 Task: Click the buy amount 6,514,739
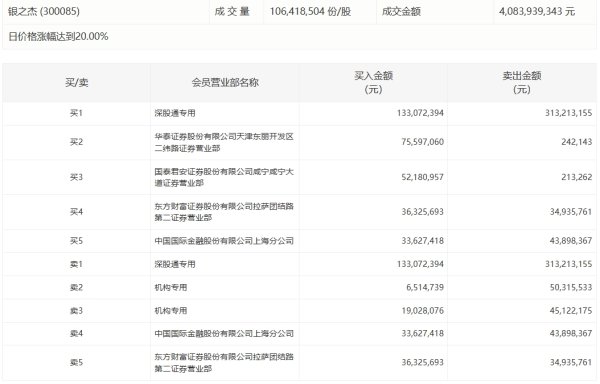425,287
